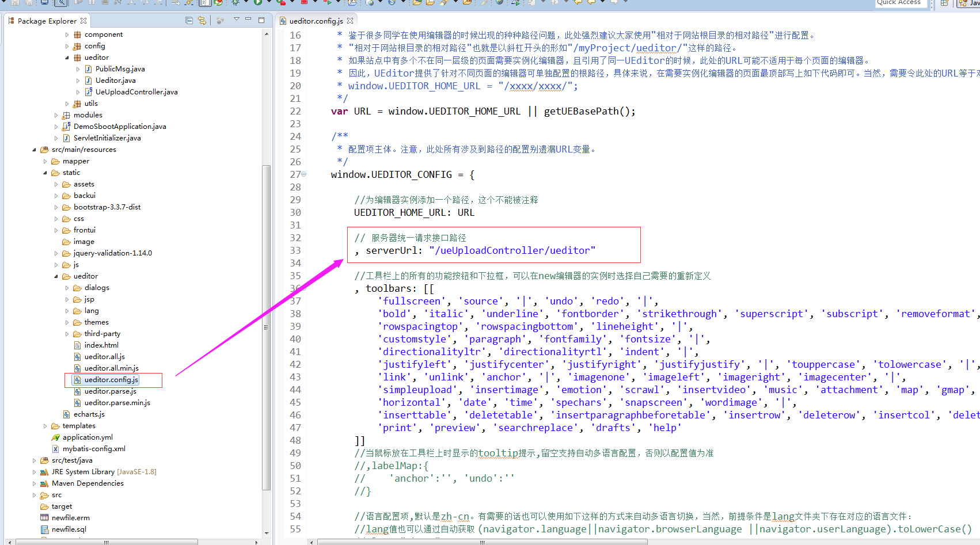Maximize the Package Explorer panel

point(261,20)
